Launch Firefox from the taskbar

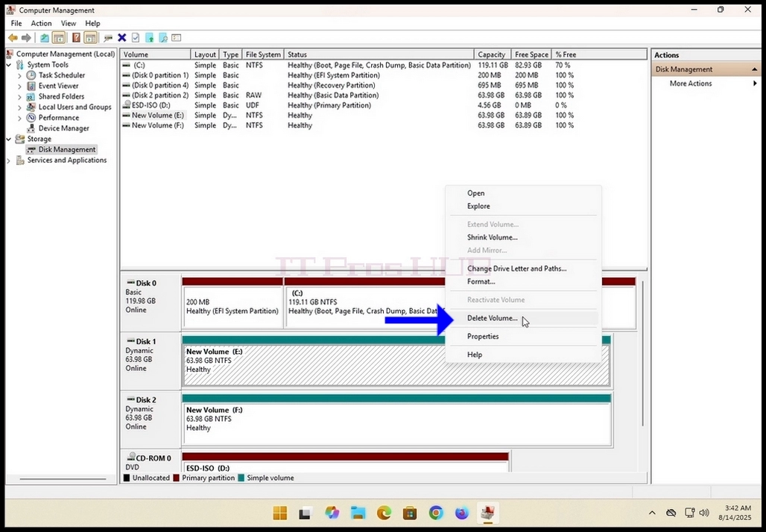(462, 513)
